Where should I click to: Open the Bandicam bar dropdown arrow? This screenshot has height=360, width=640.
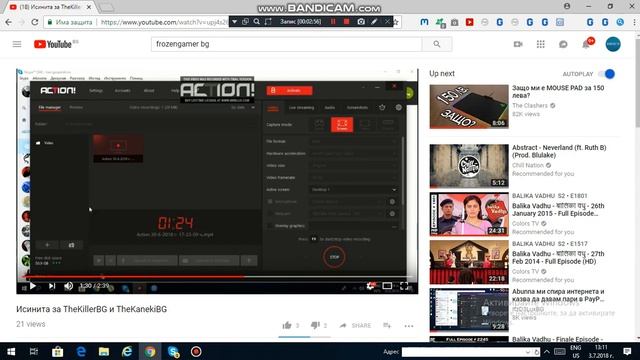pyautogui.click(x=234, y=22)
